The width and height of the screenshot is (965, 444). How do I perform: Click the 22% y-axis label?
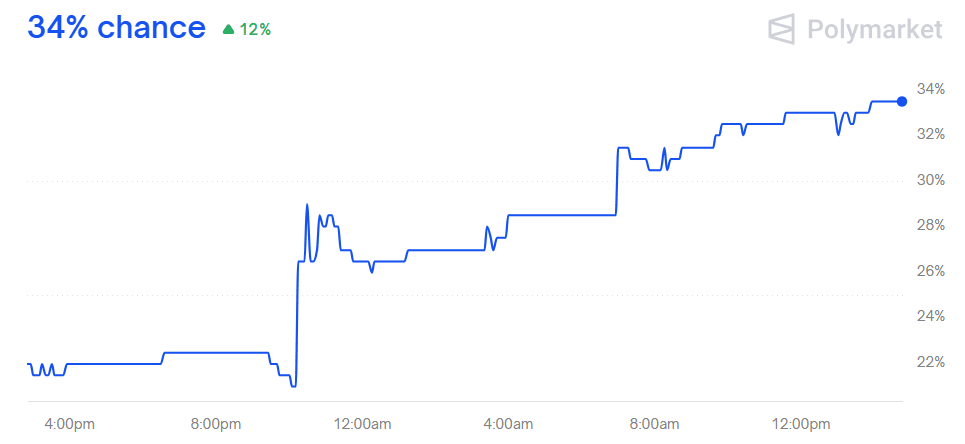point(931,361)
